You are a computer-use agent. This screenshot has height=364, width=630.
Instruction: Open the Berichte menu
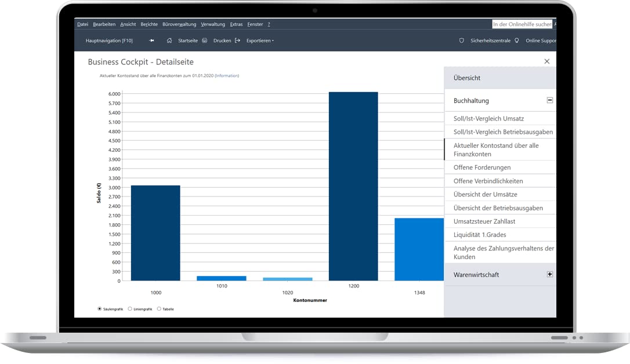point(149,24)
